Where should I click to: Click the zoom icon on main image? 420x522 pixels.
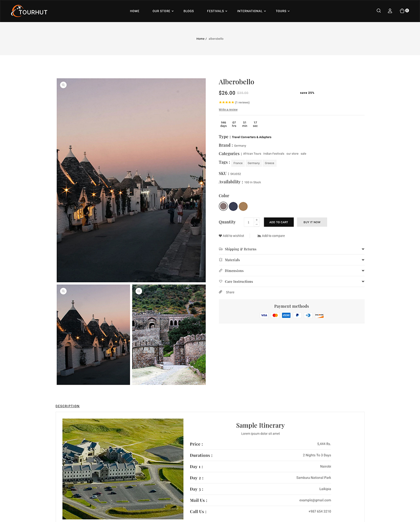[x=63, y=85]
